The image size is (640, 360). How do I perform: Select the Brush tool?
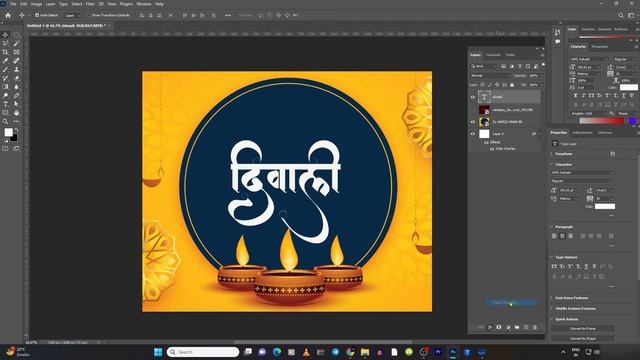pos(5,69)
